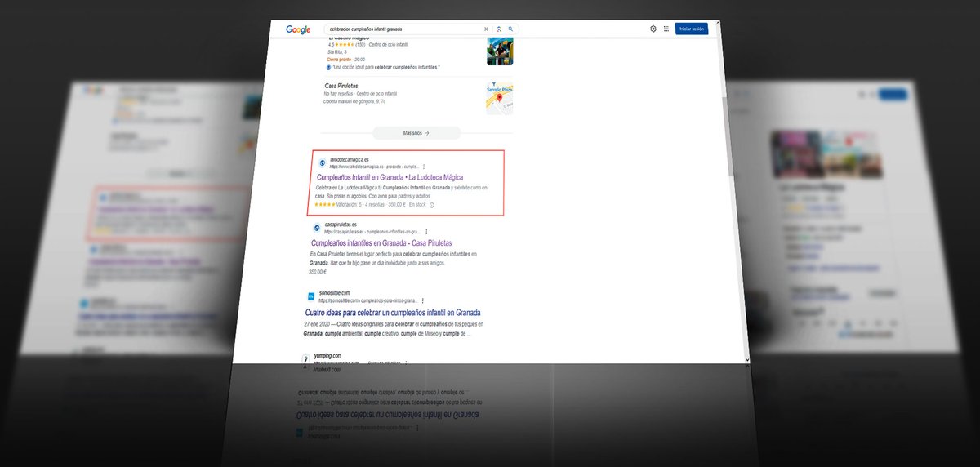Image resolution: width=980 pixels, height=467 pixels.
Task: Click the 350,00 € price under Casa Piruletas
Action: [318, 272]
